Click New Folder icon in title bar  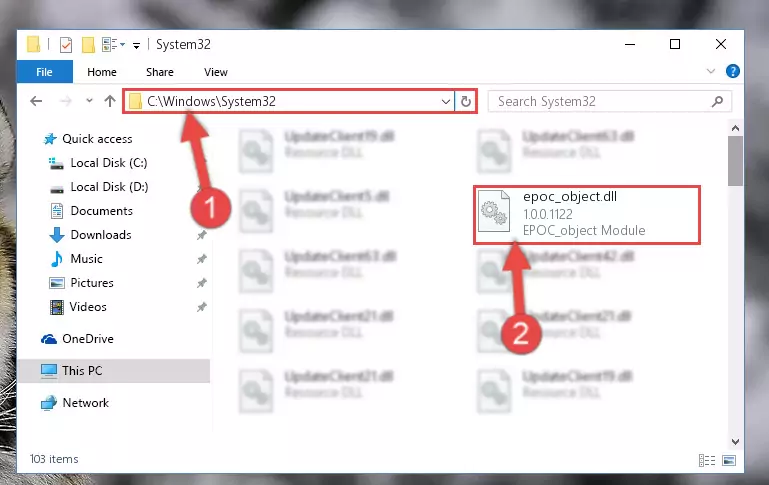pos(88,45)
